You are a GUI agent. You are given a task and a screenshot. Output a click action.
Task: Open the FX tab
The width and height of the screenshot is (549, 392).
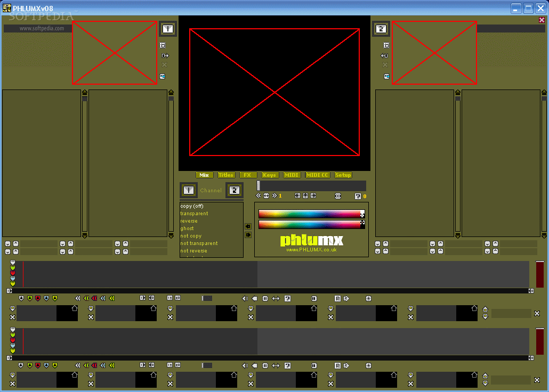point(247,175)
